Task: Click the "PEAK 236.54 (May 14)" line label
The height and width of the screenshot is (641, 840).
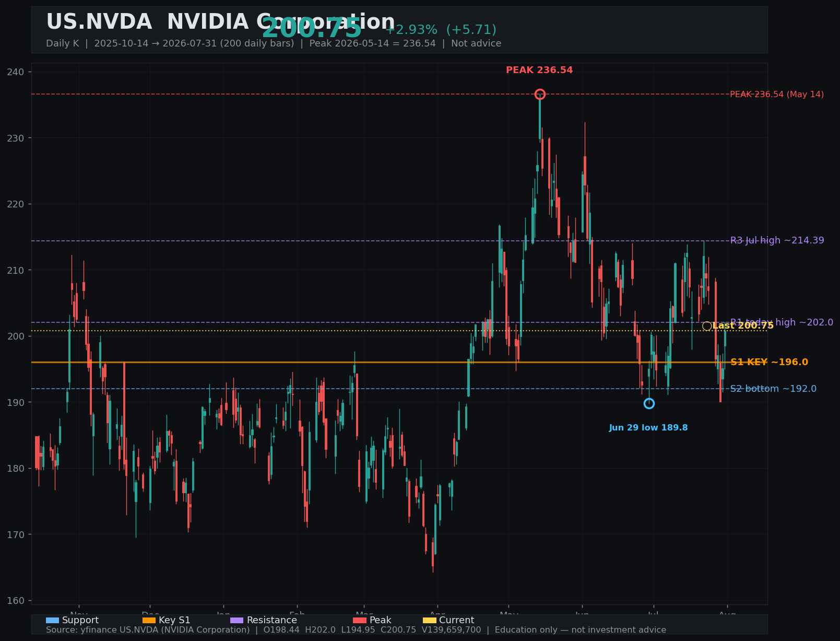Action: [x=777, y=95]
